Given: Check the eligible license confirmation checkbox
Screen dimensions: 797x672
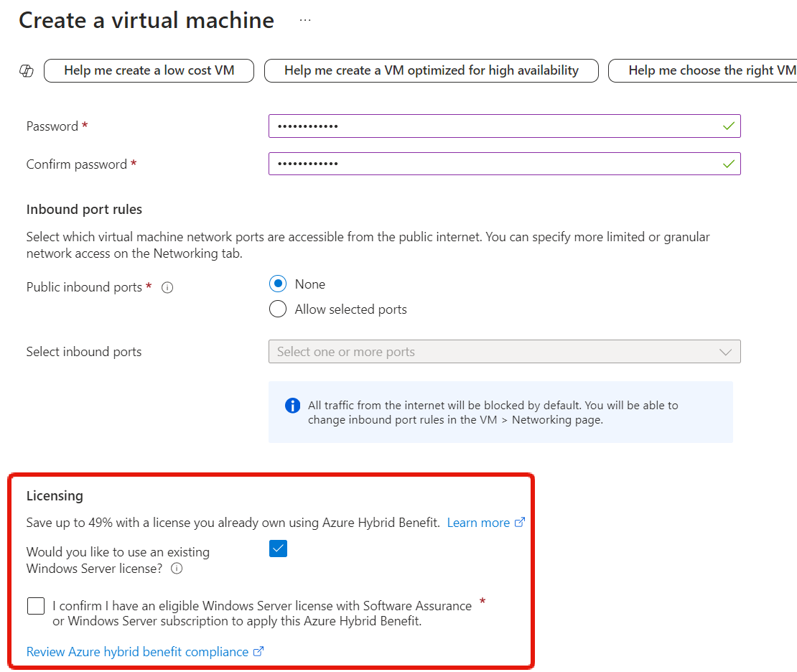Looking at the screenshot, I should [36, 606].
